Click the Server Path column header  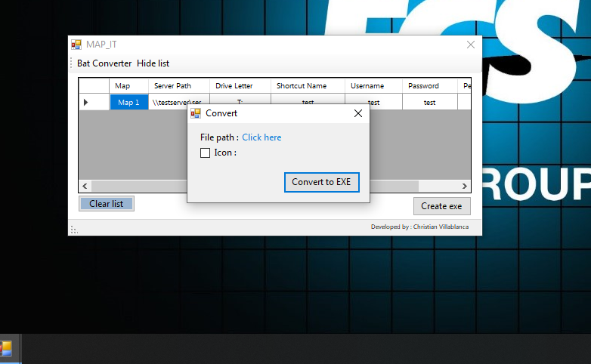pyautogui.click(x=179, y=86)
